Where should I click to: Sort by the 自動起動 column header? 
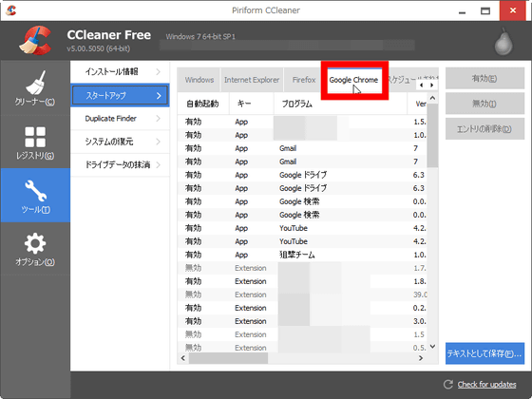pos(203,104)
